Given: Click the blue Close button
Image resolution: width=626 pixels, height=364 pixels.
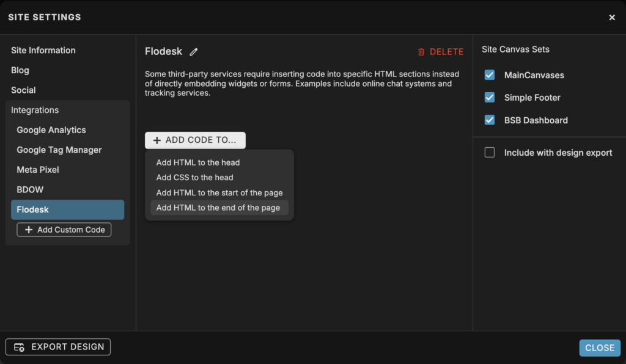Looking at the screenshot, I should point(600,348).
